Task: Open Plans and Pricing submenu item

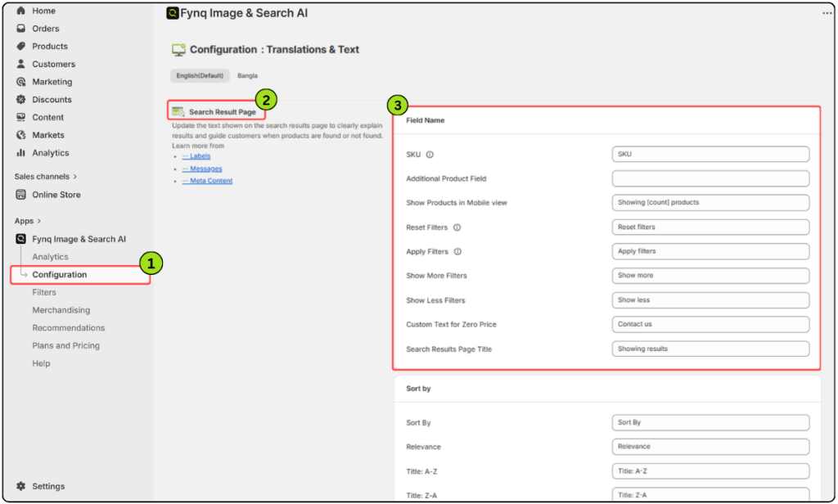Action: coord(65,345)
